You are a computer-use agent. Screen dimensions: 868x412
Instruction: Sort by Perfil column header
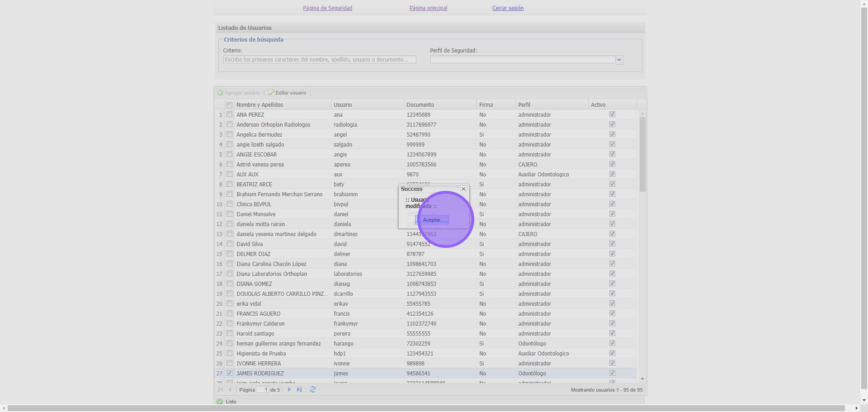[x=524, y=105]
